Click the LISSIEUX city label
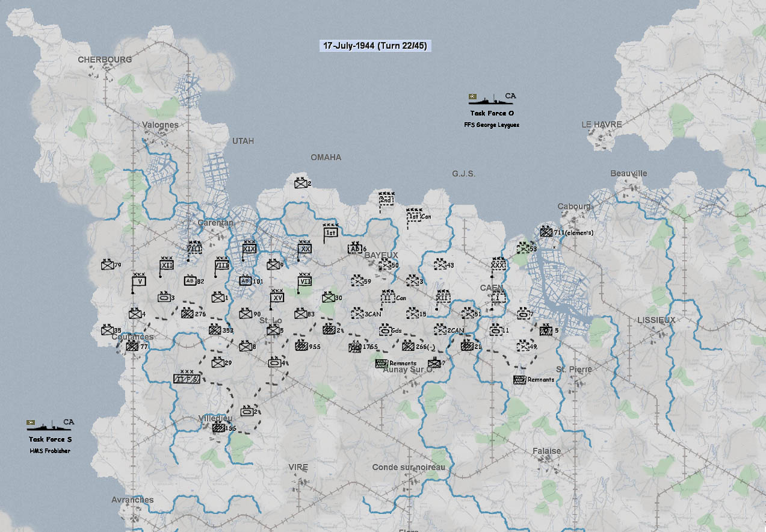The width and height of the screenshot is (766, 532). 656,321
